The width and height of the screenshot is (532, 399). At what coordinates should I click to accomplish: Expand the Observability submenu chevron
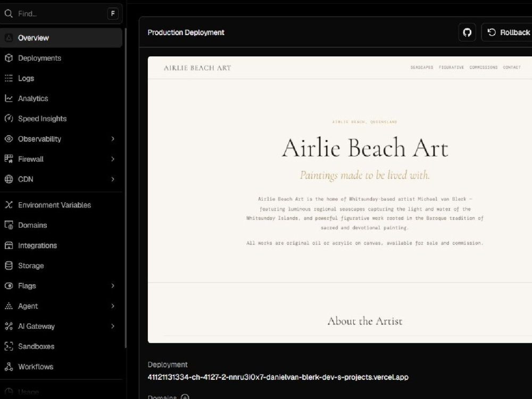(x=113, y=139)
